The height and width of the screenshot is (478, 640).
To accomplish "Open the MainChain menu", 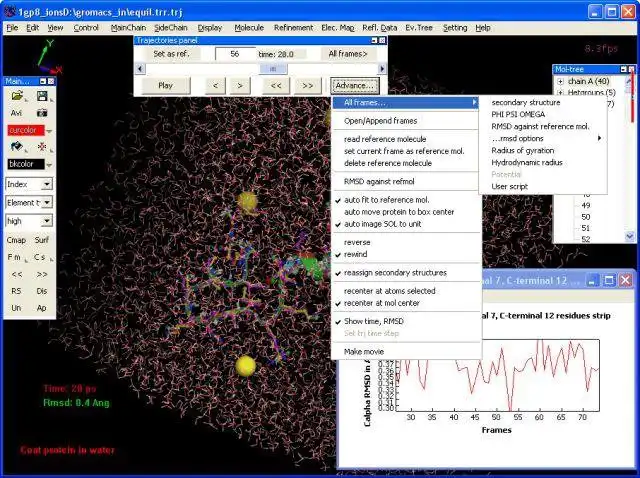I will [x=128, y=28].
